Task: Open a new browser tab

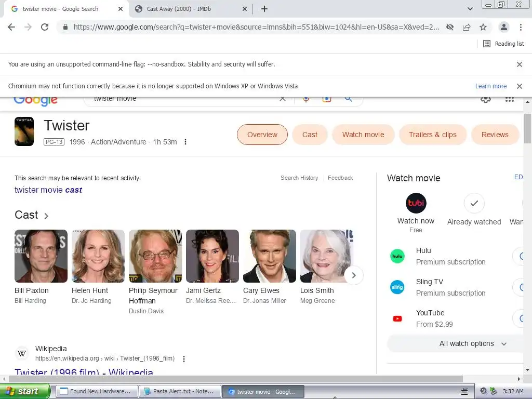Action: point(264,9)
